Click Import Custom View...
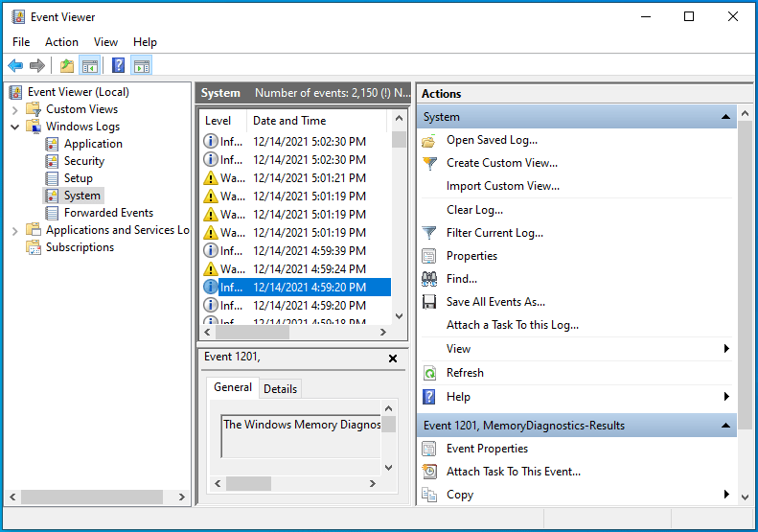Screen dimensions: 758x532 (x=503, y=186)
